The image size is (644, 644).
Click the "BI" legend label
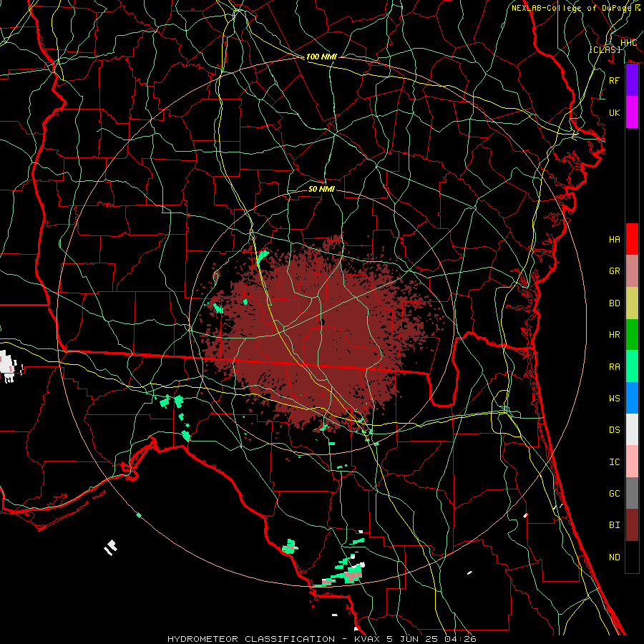pyautogui.click(x=615, y=525)
